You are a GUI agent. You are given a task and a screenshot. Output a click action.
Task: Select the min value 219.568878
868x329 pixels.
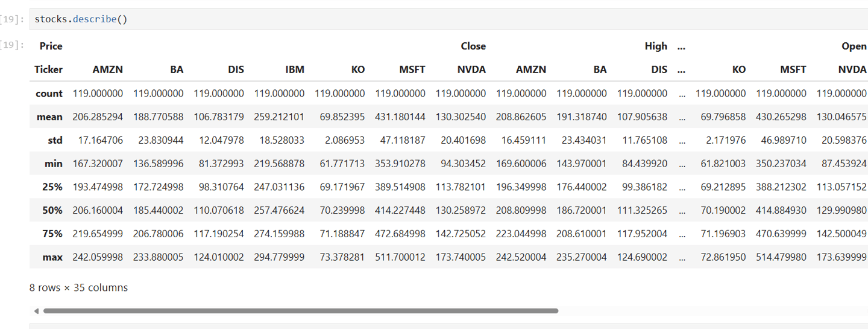pyautogui.click(x=280, y=164)
